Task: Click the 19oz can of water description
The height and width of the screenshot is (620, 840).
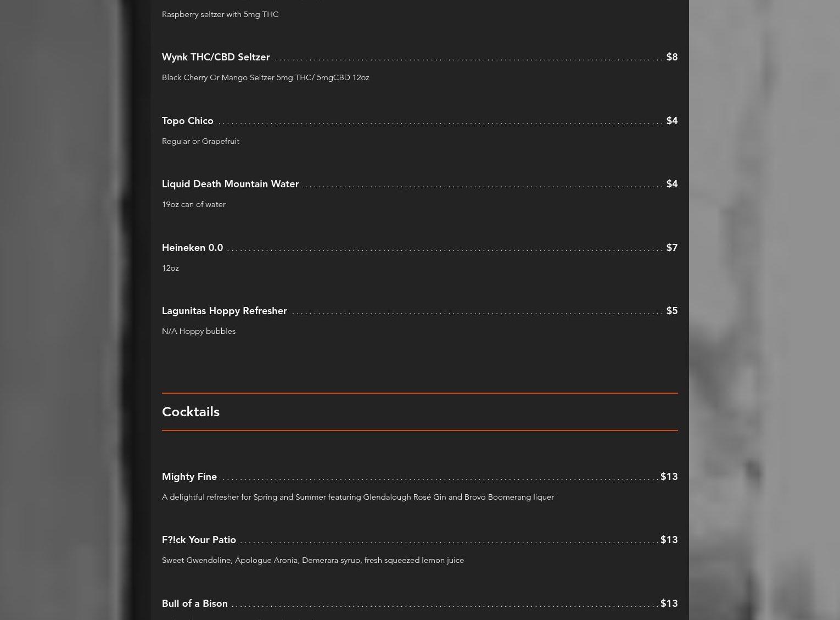Action: pyautogui.click(x=194, y=204)
